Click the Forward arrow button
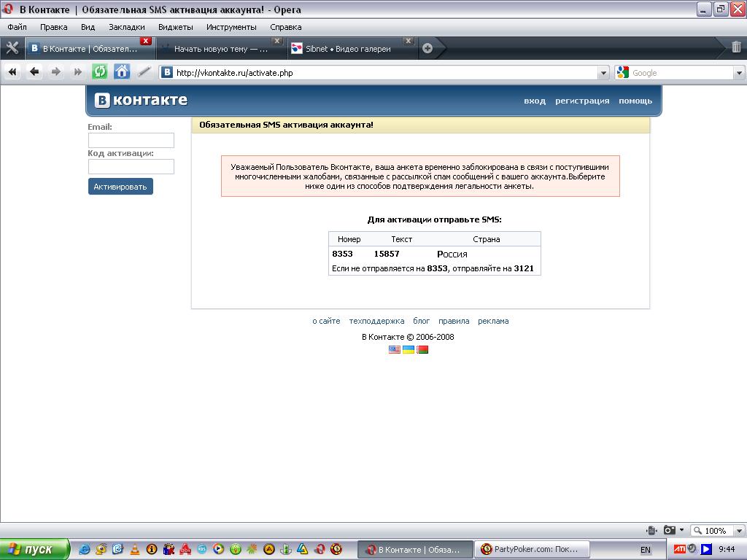The height and width of the screenshot is (560, 747). pyautogui.click(x=55, y=72)
